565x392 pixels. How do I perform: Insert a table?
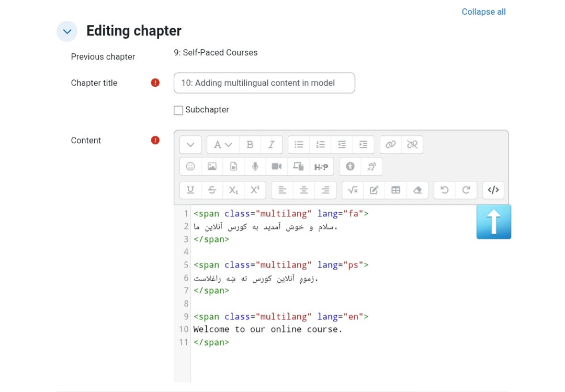pos(395,190)
